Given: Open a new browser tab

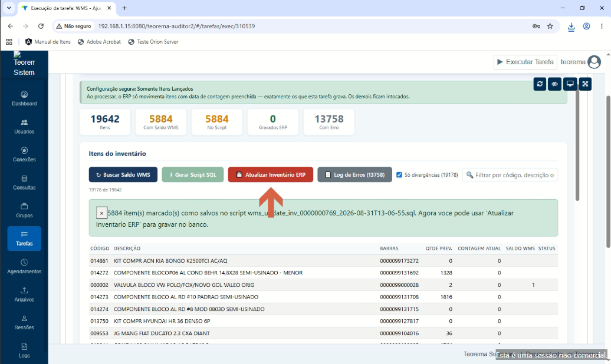Looking at the screenshot, I should pyautogui.click(x=124, y=8).
